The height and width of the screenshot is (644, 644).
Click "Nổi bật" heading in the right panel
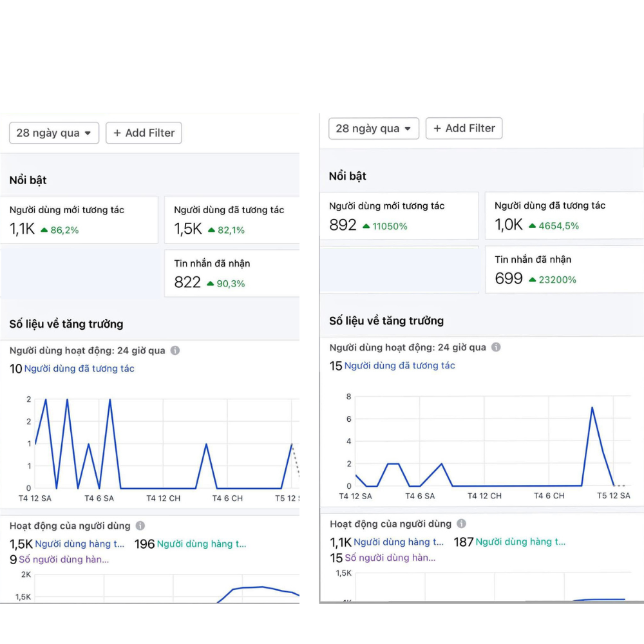(348, 176)
